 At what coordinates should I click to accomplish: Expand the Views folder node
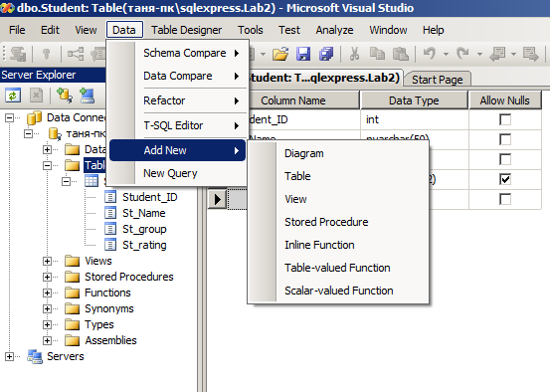[47, 261]
